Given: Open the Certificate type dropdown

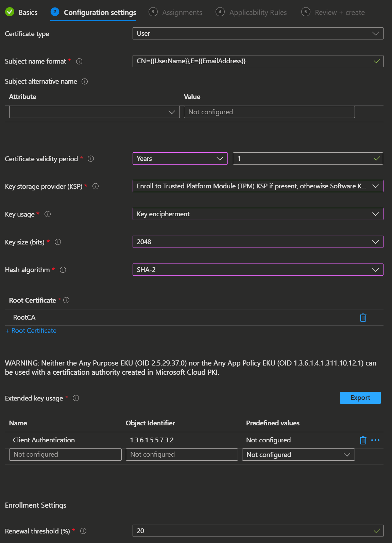Looking at the screenshot, I should (x=258, y=34).
